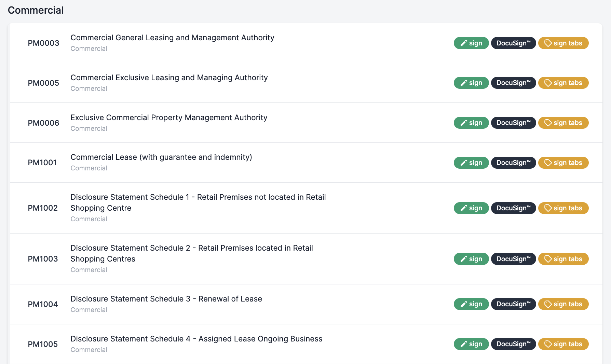Click the pencil icon on PM0003 sign button

(464, 43)
